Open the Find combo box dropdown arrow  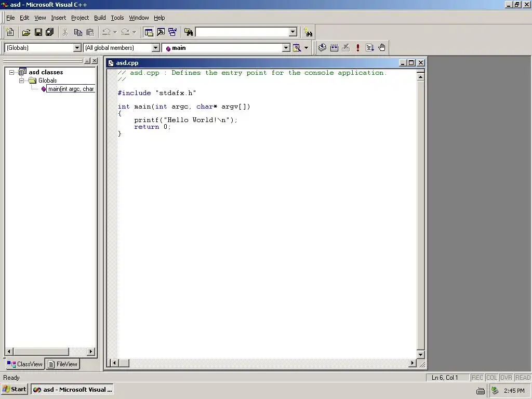click(293, 32)
